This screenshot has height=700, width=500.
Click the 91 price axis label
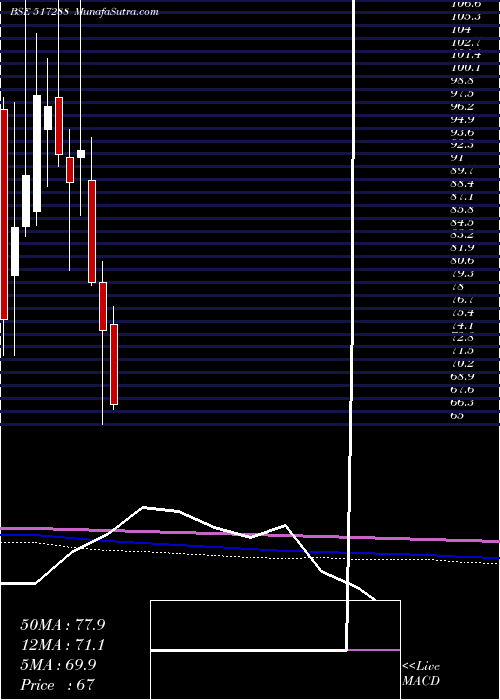458,158
